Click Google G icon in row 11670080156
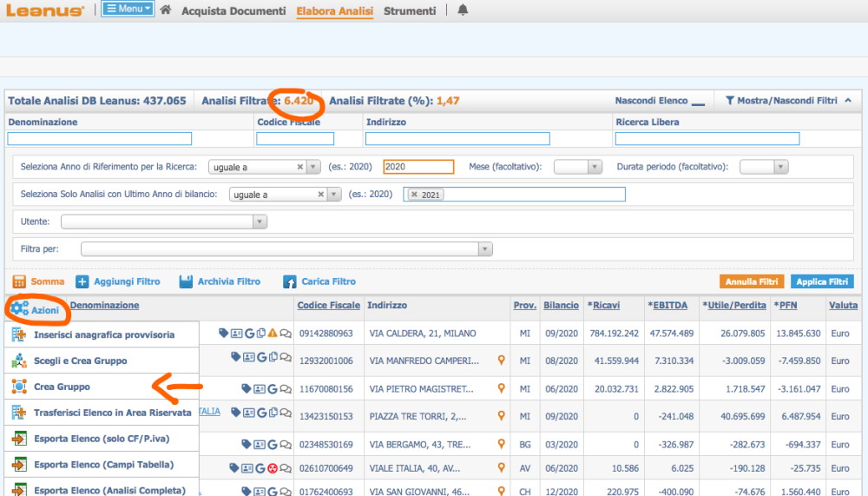This screenshot has height=496, width=868. (273, 389)
